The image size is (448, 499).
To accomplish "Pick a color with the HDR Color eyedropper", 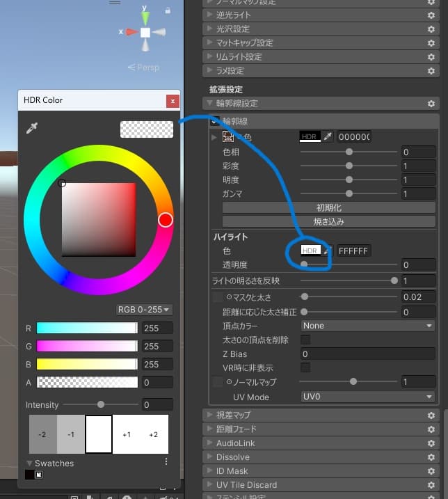I will click(32, 128).
